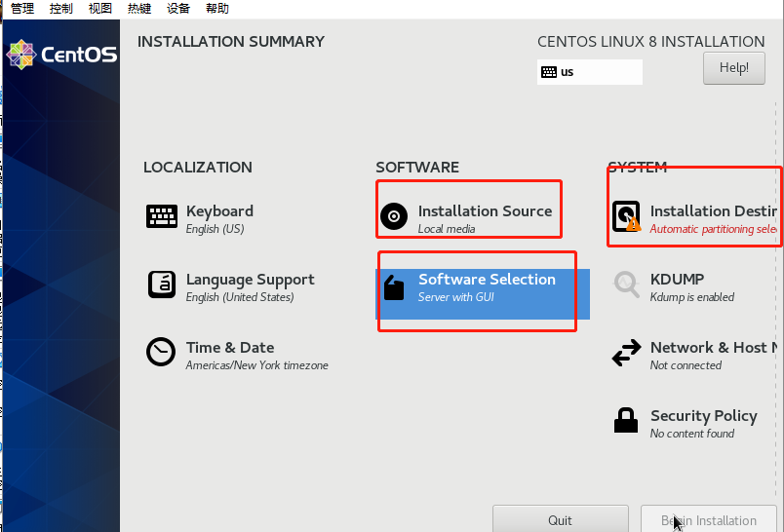Open Network & Host Name label
This screenshot has height=532, width=784.
coord(714,348)
